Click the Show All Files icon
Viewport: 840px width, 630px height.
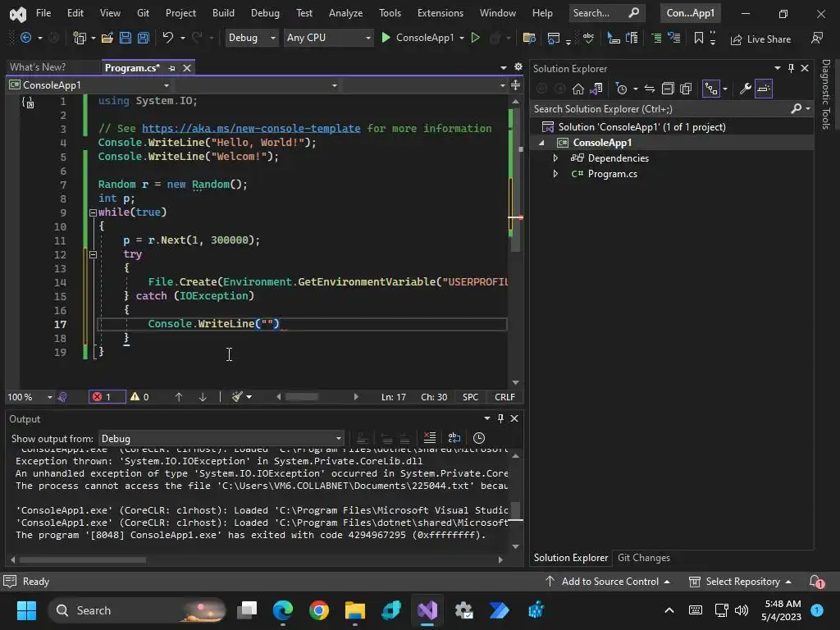[x=686, y=89]
